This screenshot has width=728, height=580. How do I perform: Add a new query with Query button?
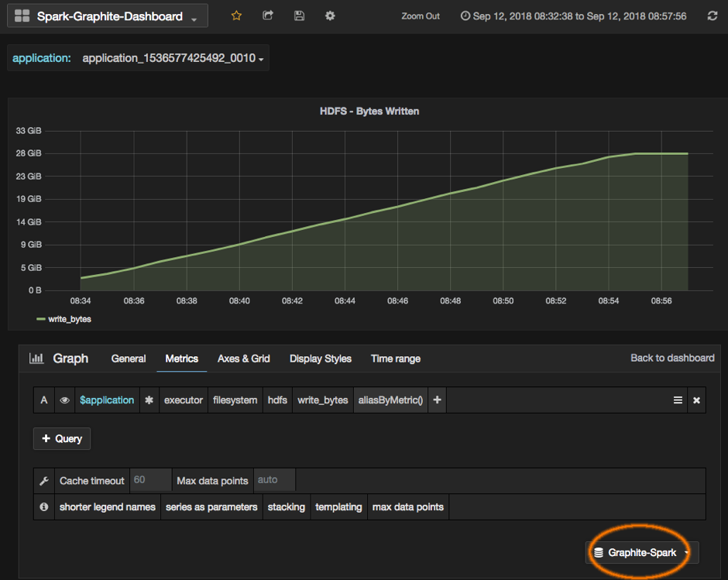(x=62, y=438)
